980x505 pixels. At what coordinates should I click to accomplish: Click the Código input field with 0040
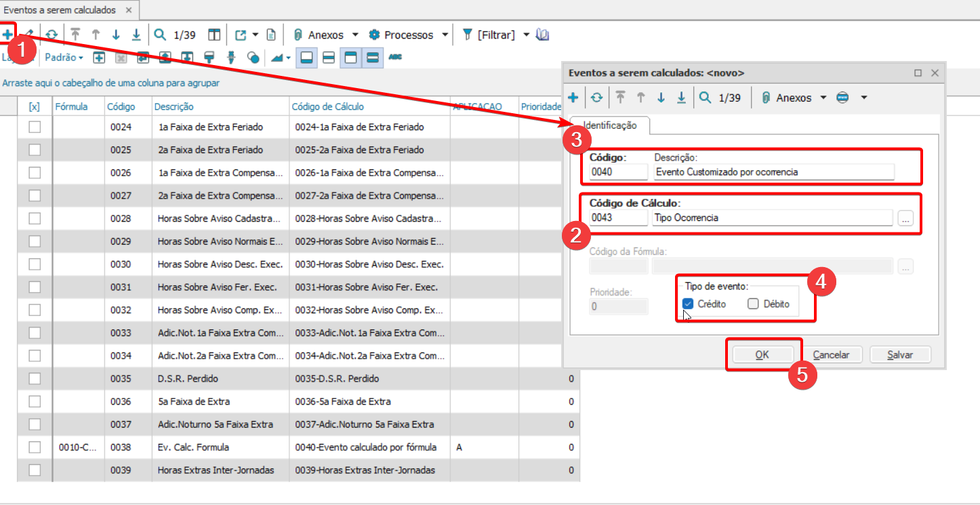[619, 171]
